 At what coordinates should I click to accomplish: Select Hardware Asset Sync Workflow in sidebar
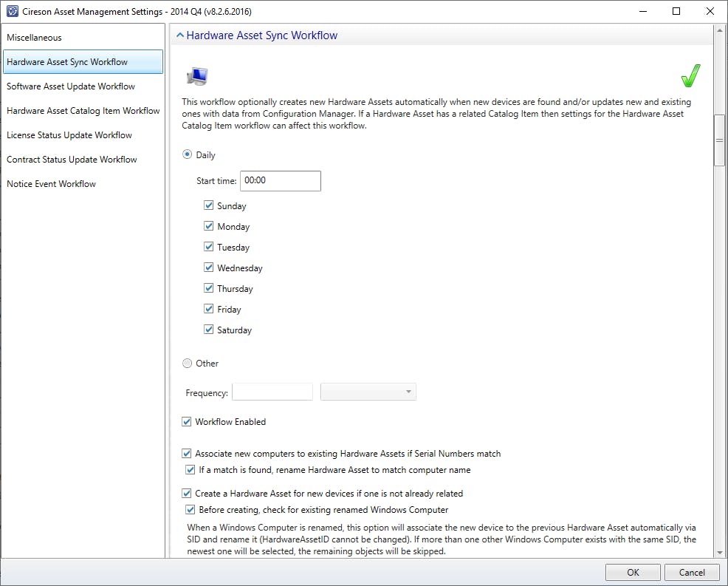83,62
